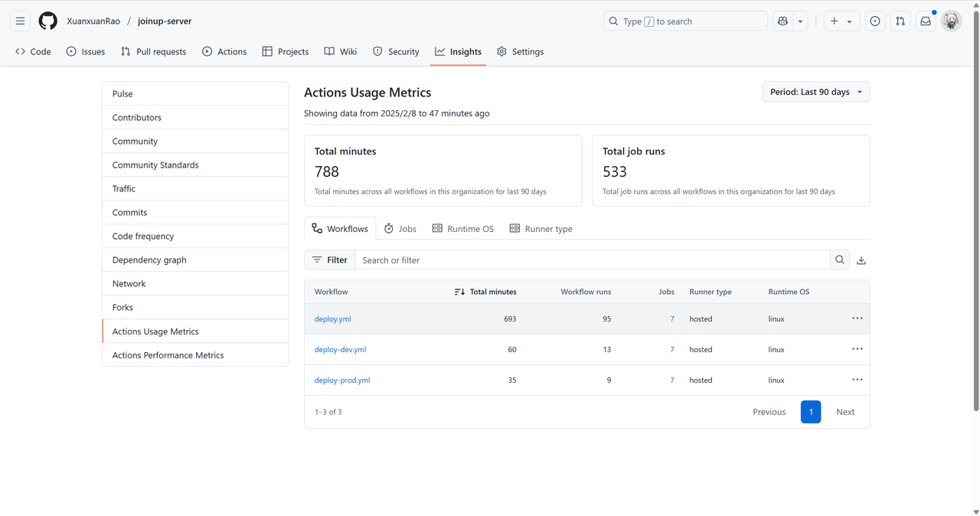Click the global pull requests icon
This screenshot has width=980, height=516.
[900, 21]
